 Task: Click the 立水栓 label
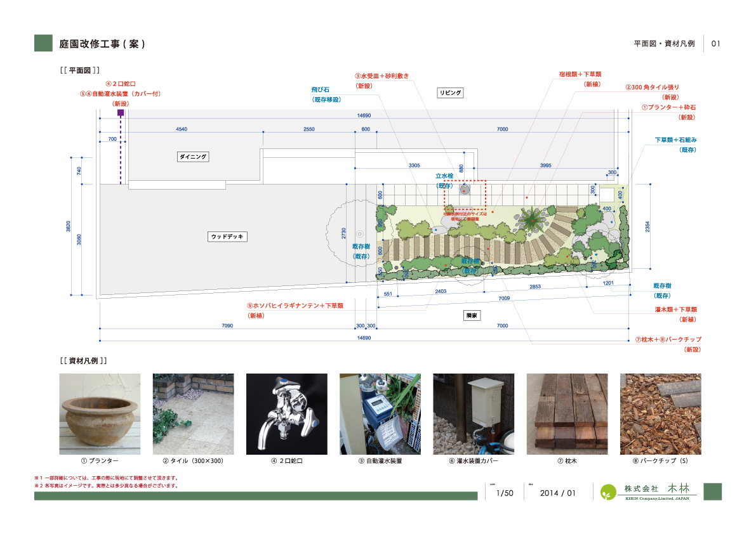(x=444, y=176)
